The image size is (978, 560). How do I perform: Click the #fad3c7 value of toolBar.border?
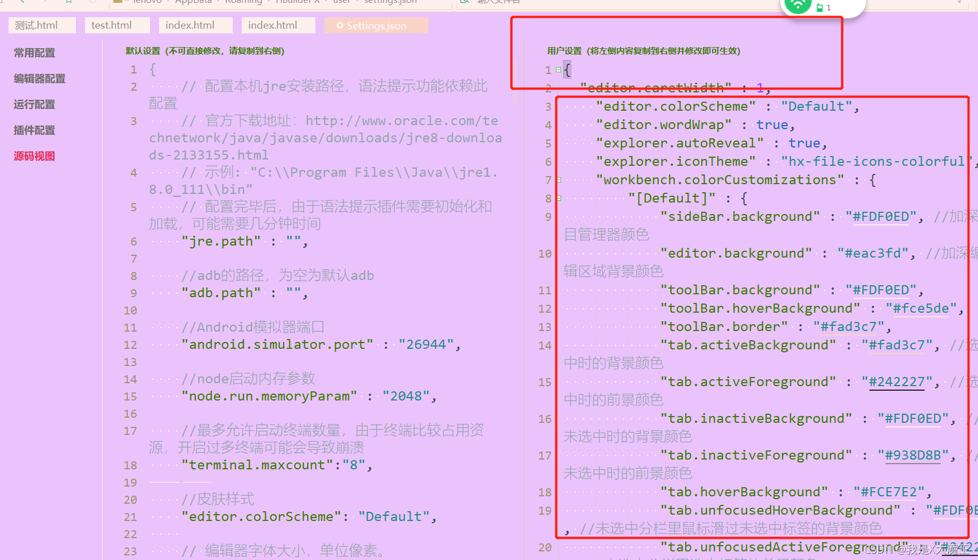[x=849, y=327]
